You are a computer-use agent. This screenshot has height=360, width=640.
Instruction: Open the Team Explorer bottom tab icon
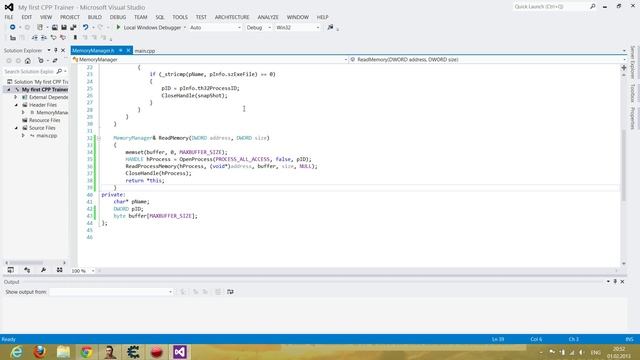(60, 270)
